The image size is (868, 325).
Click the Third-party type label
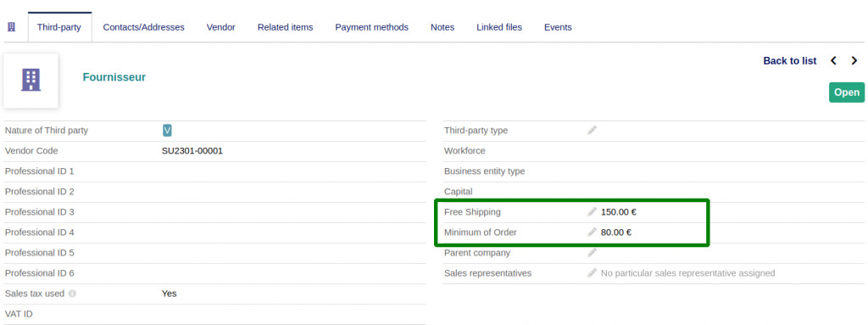point(476,131)
